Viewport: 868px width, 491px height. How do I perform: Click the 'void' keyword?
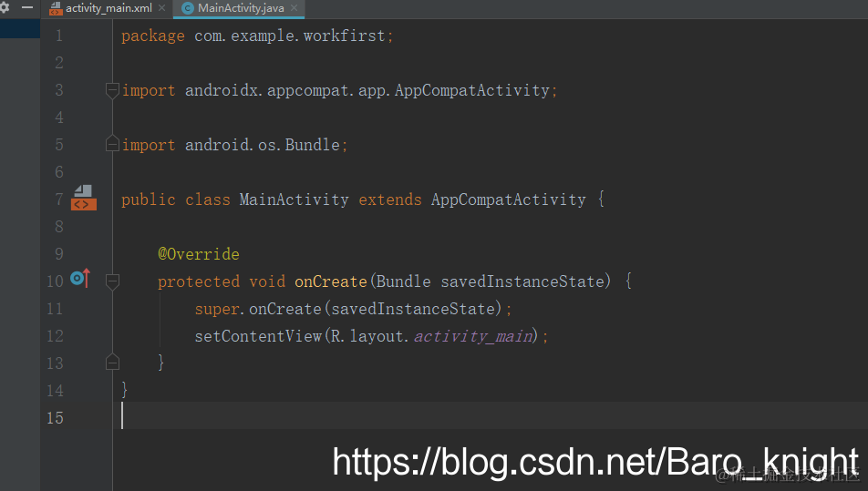[267, 282]
